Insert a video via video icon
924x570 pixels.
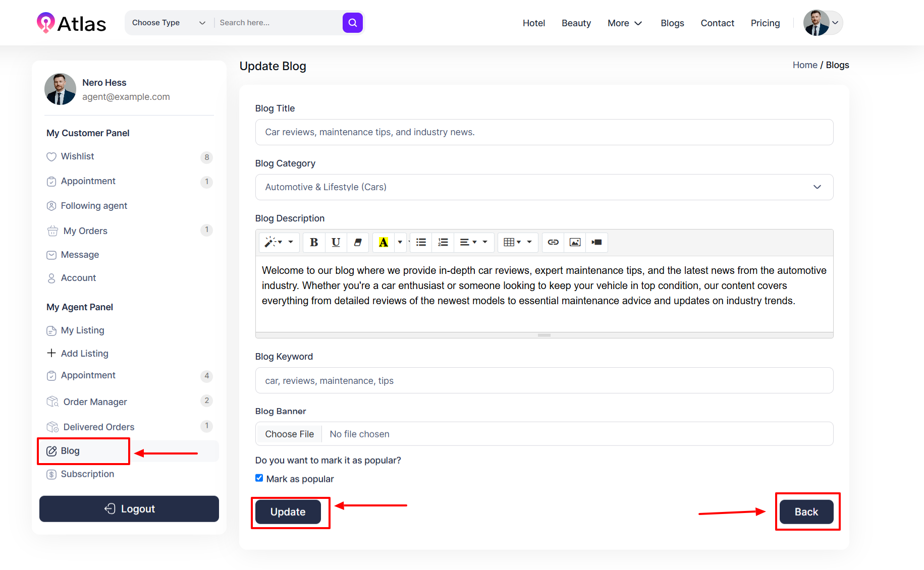pos(596,243)
